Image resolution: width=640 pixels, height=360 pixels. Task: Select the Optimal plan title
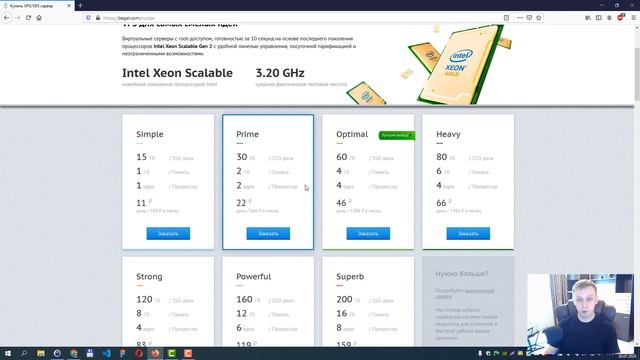[x=352, y=134]
